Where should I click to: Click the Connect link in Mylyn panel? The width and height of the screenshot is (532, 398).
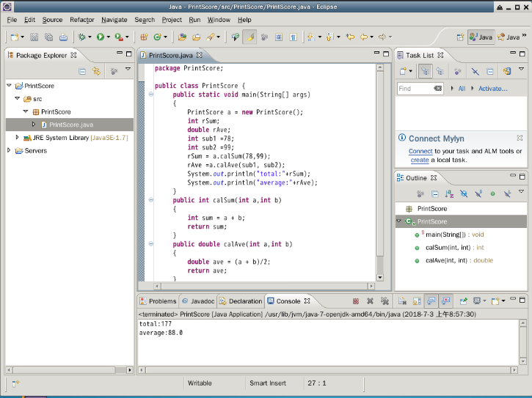pos(420,152)
